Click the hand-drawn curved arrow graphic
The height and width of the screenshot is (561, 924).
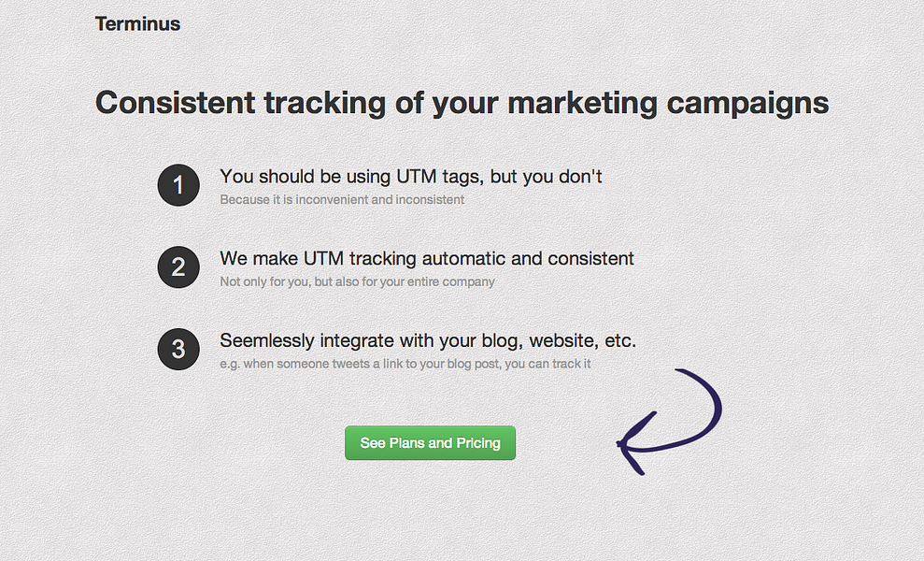[x=669, y=422]
